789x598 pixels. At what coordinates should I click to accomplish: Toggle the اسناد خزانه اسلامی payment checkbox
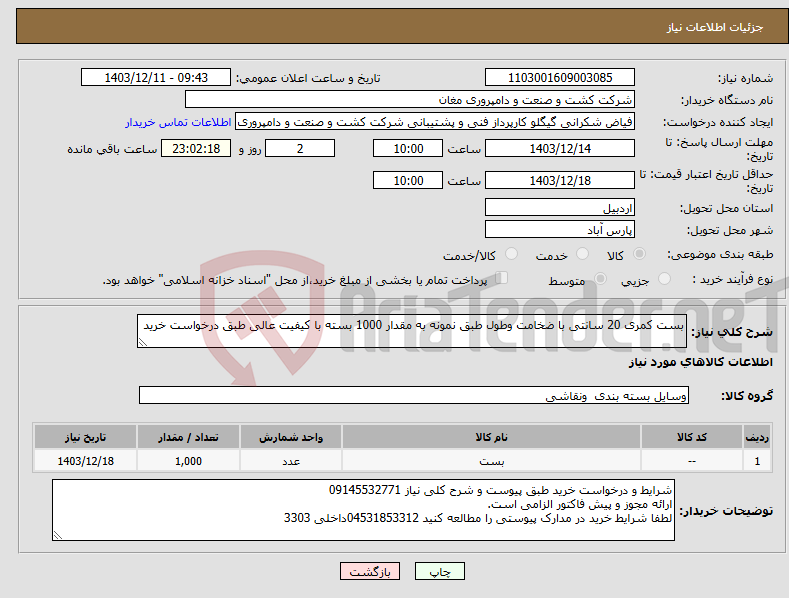point(502,278)
